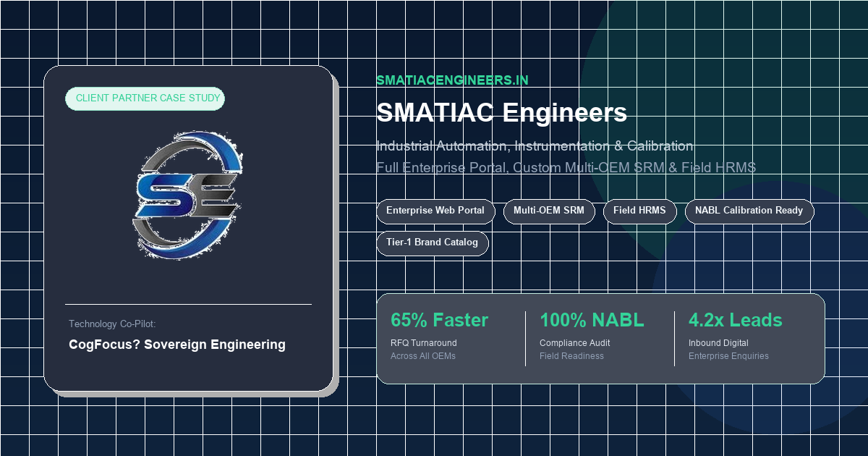The image size is (868, 456).
Task: Click the RFQ Turnaround label
Action: pyautogui.click(x=424, y=343)
